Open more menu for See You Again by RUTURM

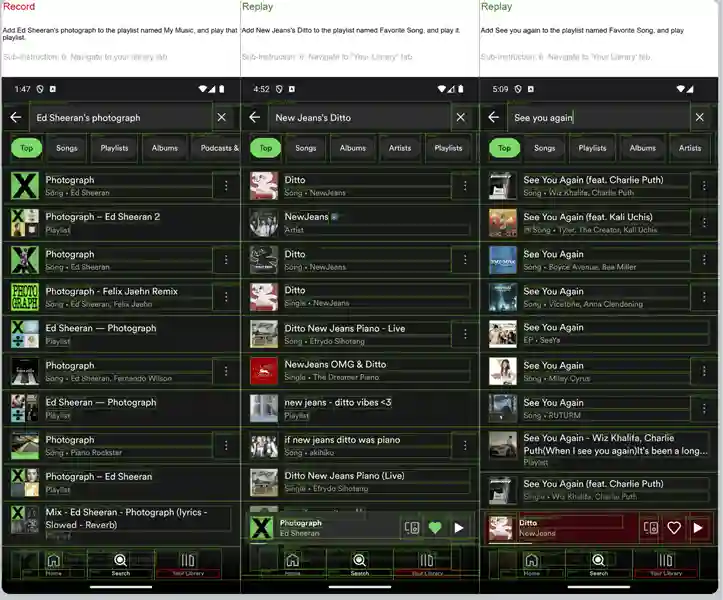704,408
